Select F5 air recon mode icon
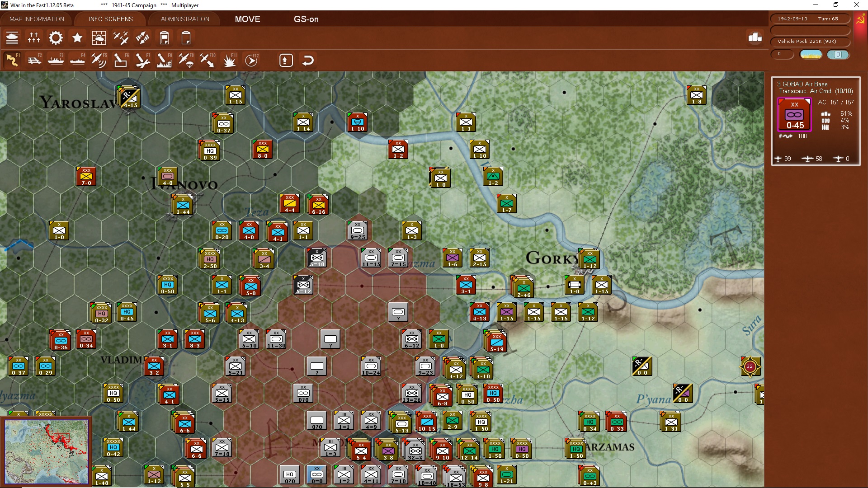 point(99,60)
